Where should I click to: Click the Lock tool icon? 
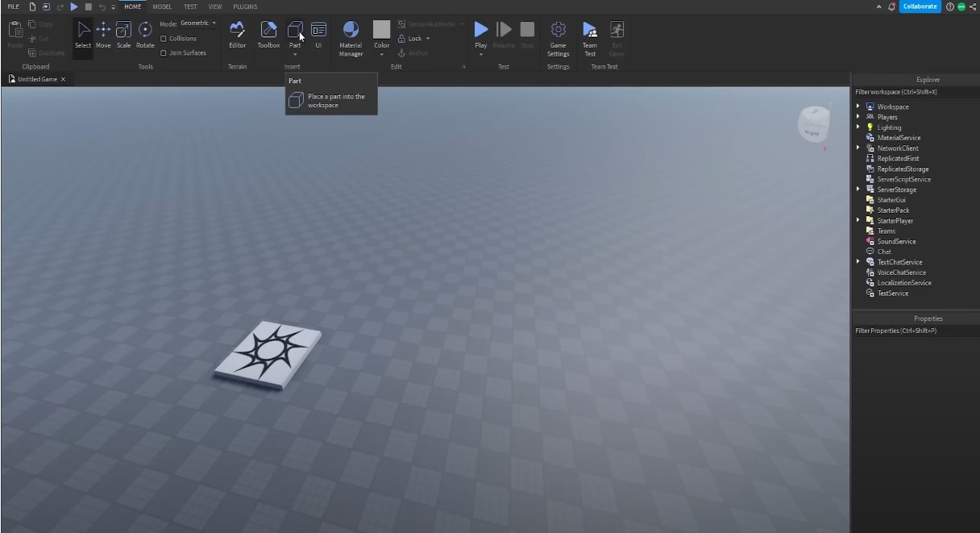click(x=401, y=39)
